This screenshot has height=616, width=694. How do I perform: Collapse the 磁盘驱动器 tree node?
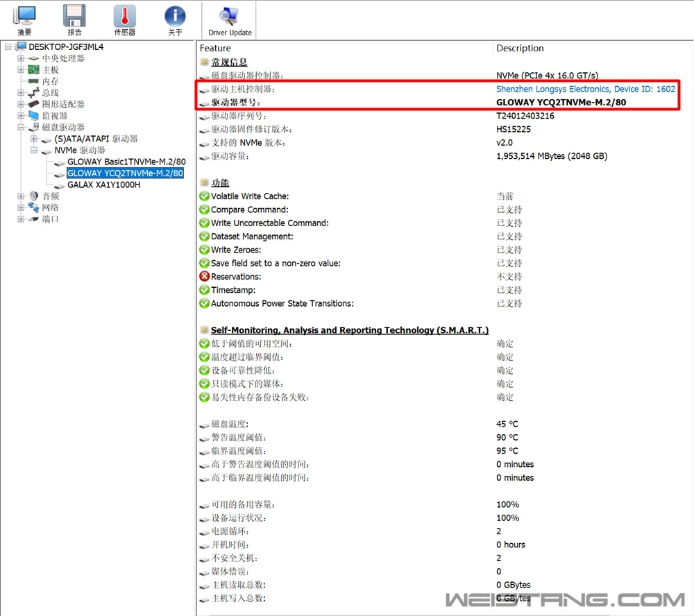pos(21,127)
